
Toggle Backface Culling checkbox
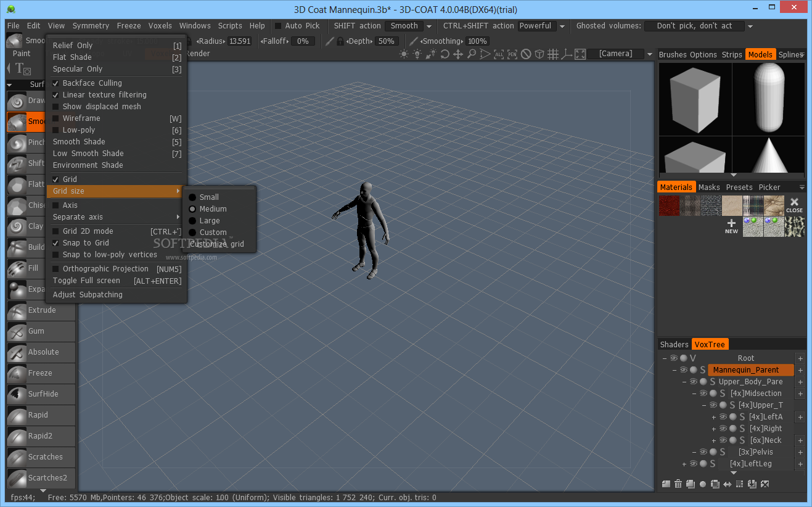point(56,83)
